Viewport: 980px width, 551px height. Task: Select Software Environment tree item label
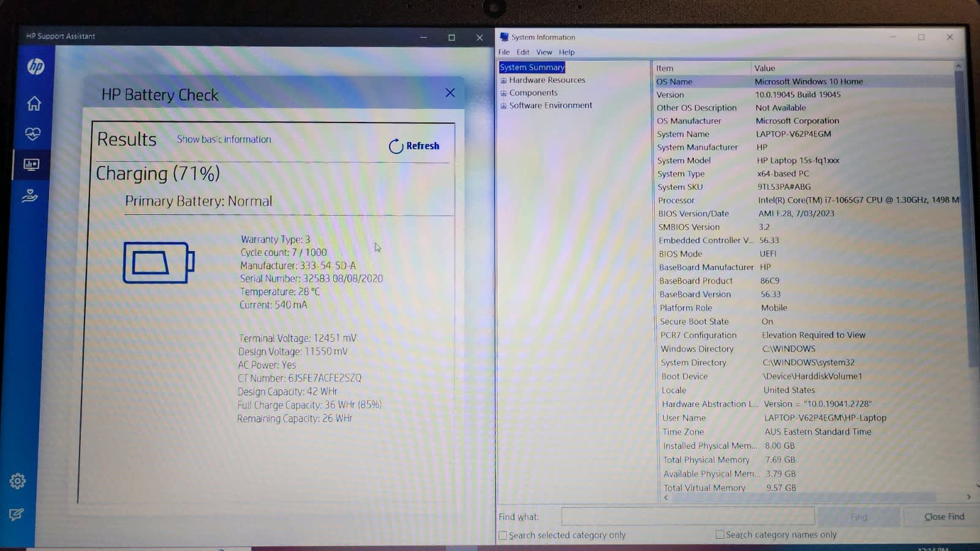coord(551,105)
